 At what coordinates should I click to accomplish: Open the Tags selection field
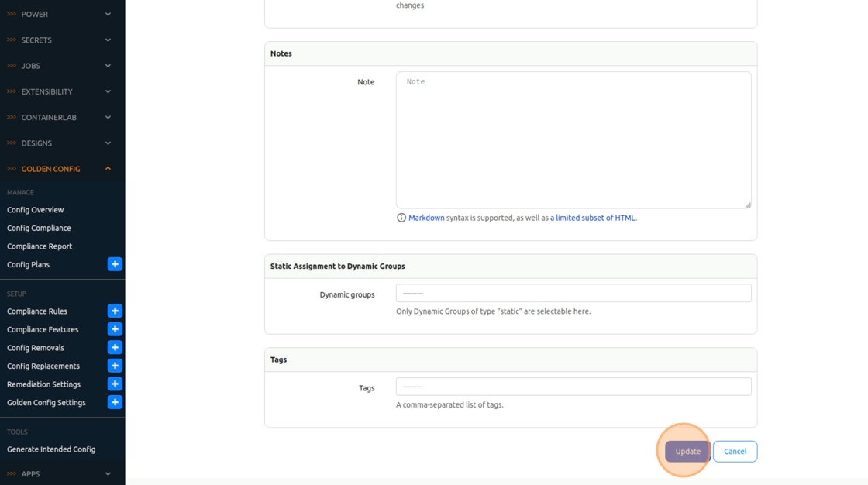573,387
